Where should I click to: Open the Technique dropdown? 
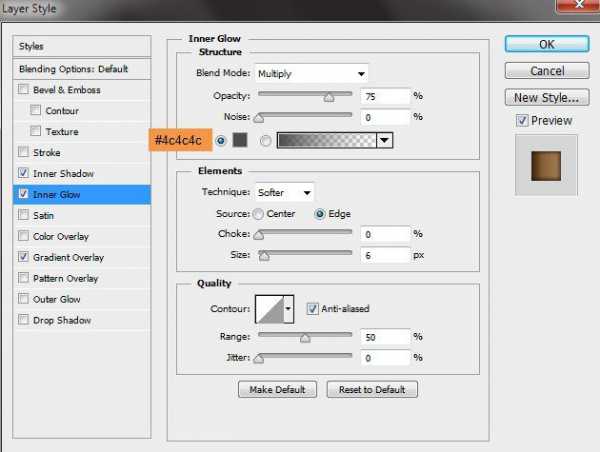click(x=284, y=193)
